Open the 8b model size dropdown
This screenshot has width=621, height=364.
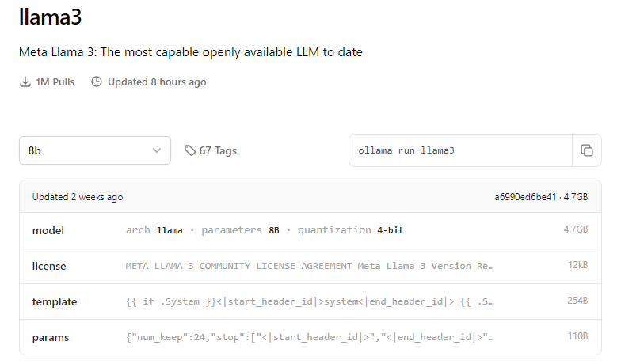[x=95, y=150]
